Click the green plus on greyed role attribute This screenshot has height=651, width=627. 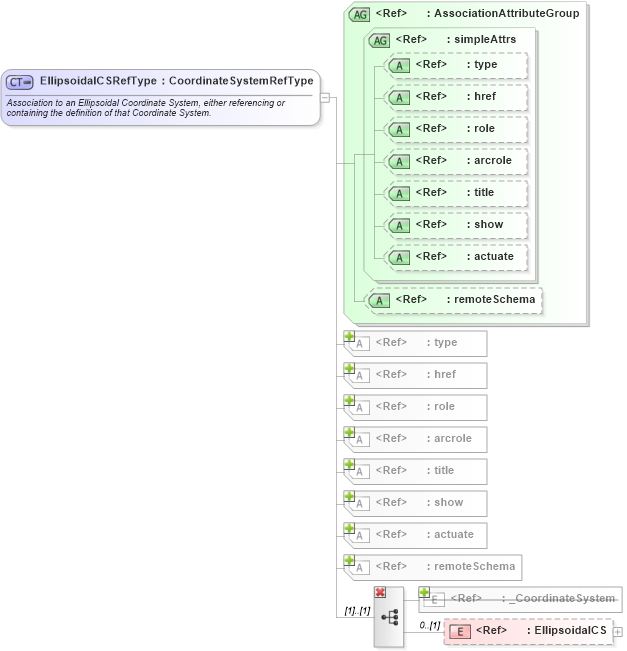point(349,400)
